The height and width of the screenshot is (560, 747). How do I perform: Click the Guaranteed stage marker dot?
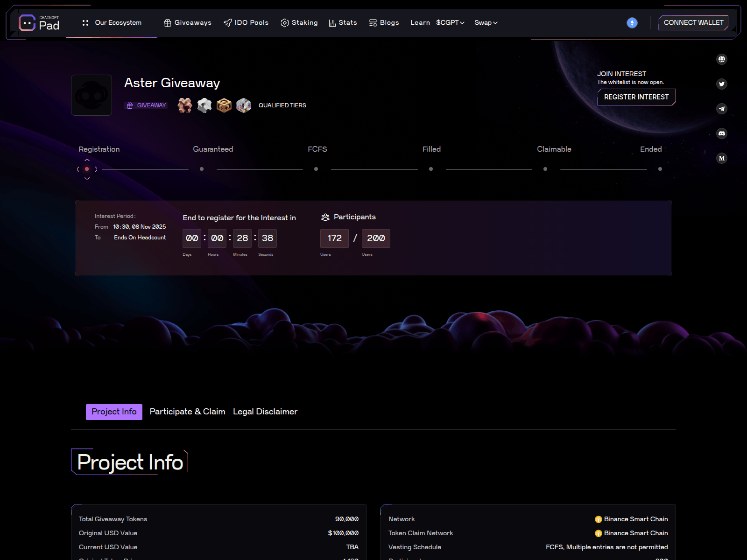(202, 169)
